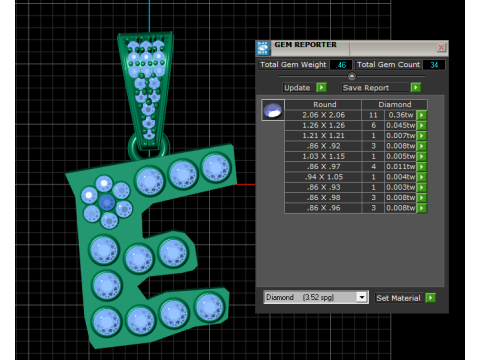Click the count 6 cell
The width and height of the screenshot is (480, 360).
(x=373, y=126)
